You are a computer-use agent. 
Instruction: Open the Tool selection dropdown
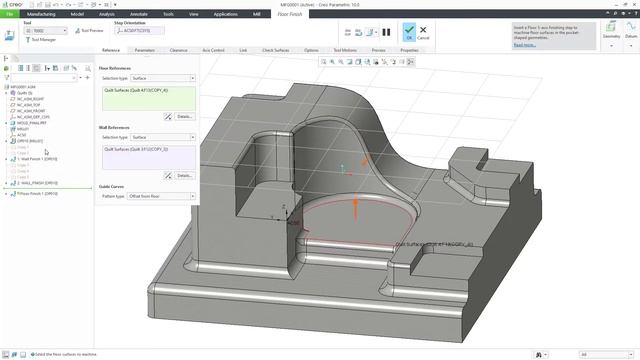[45, 31]
